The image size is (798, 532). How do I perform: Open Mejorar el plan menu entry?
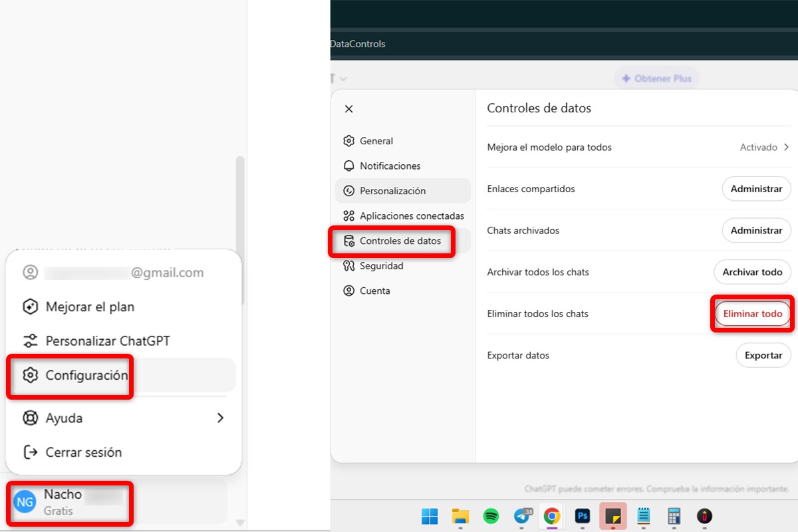[x=122, y=307]
